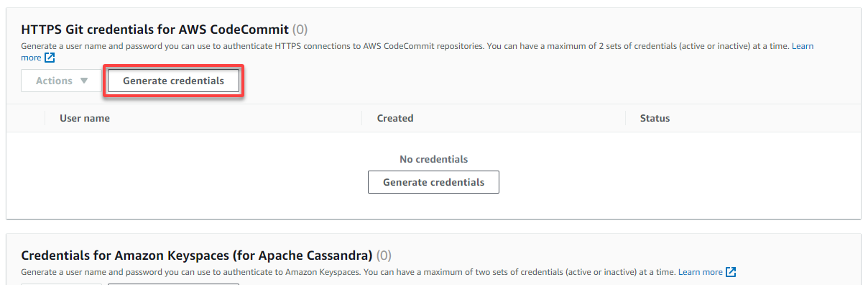The width and height of the screenshot is (868, 285).
Task: Click the No credentials empty-state text
Action: pyautogui.click(x=433, y=159)
